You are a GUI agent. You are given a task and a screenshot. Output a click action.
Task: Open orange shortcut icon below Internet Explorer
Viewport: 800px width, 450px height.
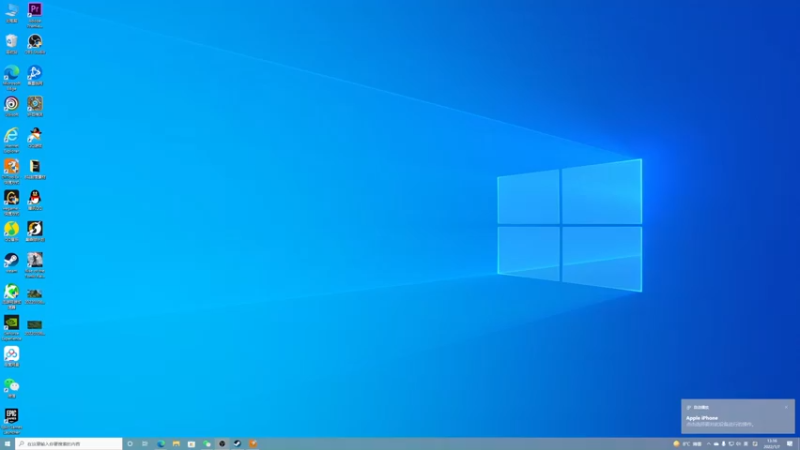point(11,171)
